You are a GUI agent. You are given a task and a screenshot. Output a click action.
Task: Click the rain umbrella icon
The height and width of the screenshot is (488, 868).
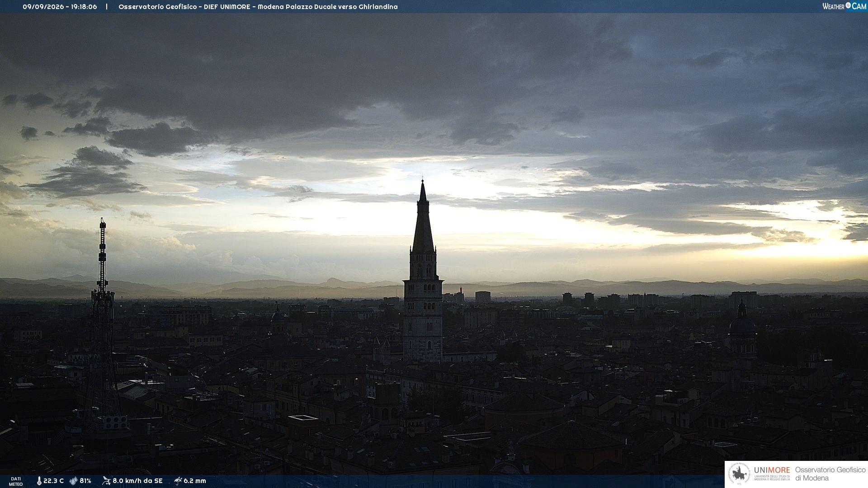[x=178, y=481]
